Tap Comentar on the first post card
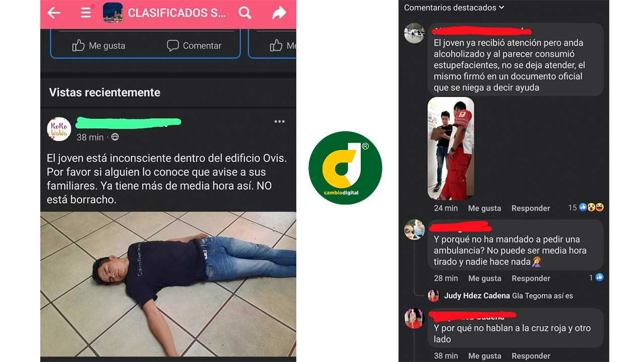The width and height of the screenshot is (644, 362). click(x=195, y=46)
